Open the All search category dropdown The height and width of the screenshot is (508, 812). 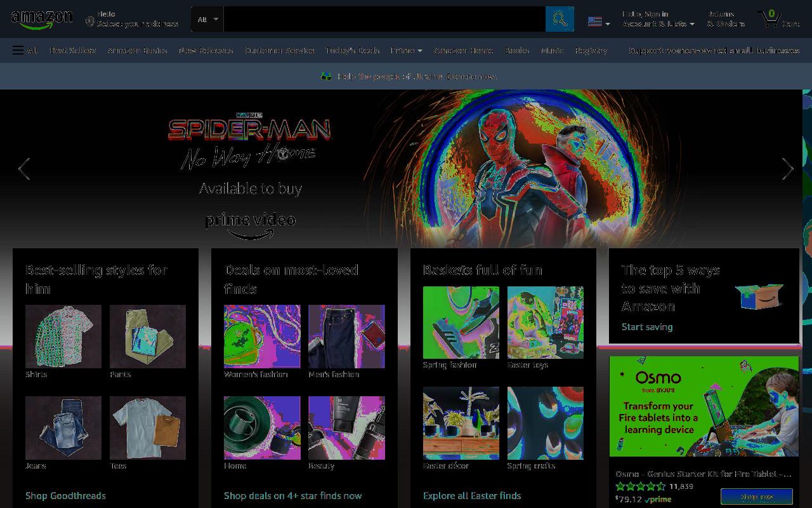(207, 19)
